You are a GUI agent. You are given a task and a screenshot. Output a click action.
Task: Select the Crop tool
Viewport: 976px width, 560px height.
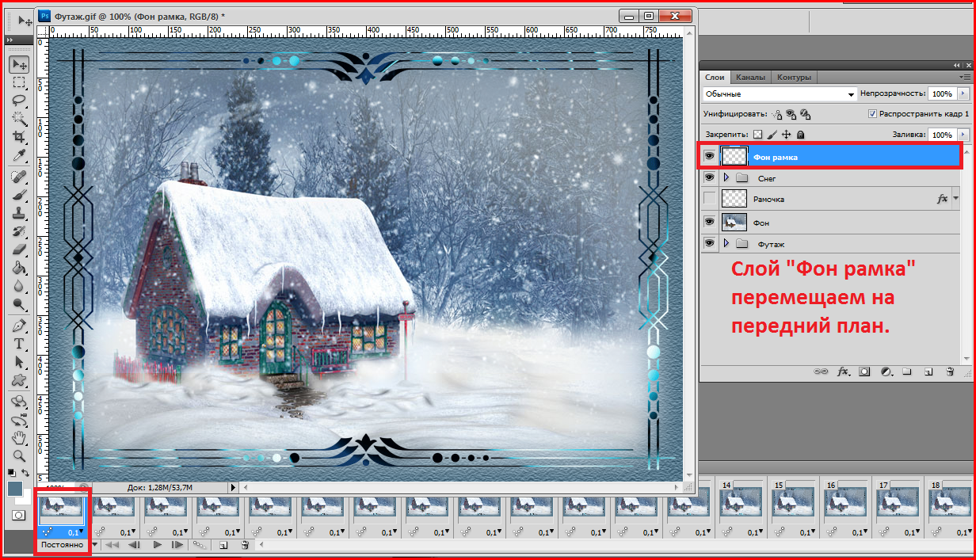19,137
